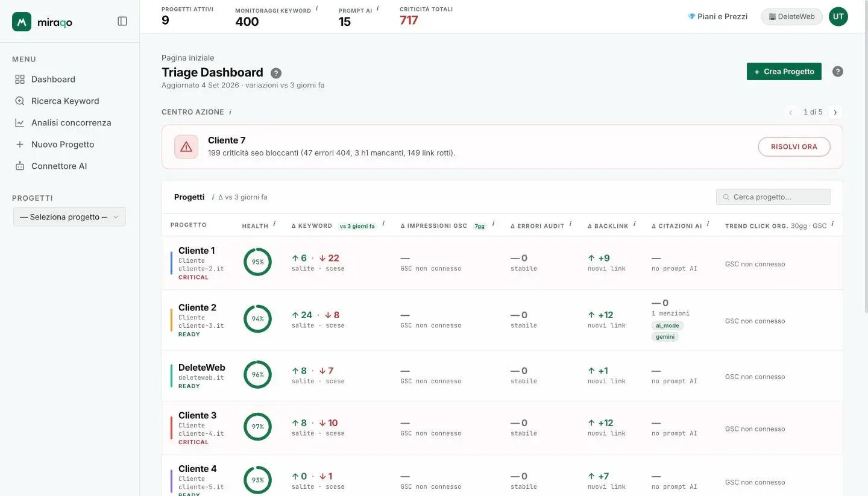
Task: Click the 1 menzioni text for Cliente 2
Action: pyautogui.click(x=670, y=313)
